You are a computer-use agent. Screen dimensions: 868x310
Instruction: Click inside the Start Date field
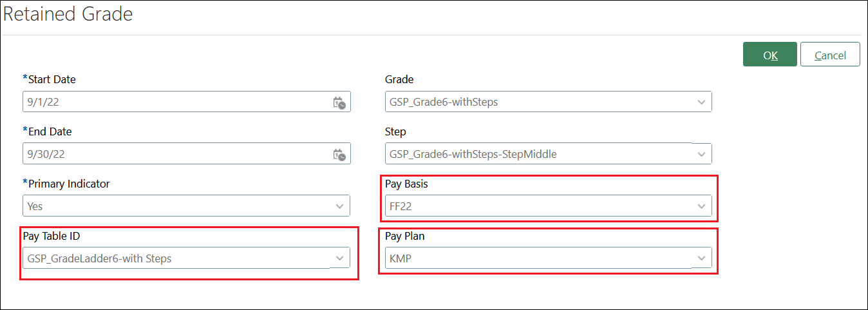(174, 102)
